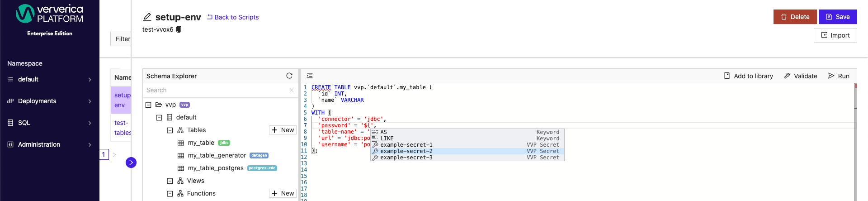Run the SQL script
This screenshot has height=201, width=868.
pyautogui.click(x=839, y=76)
